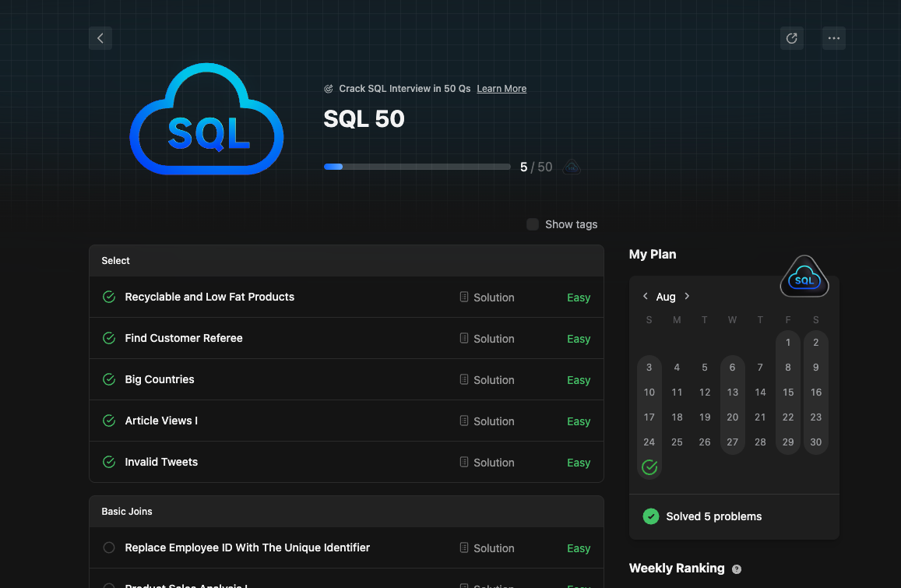Go back using the left chevron button
This screenshot has width=901, height=588.
coord(100,38)
